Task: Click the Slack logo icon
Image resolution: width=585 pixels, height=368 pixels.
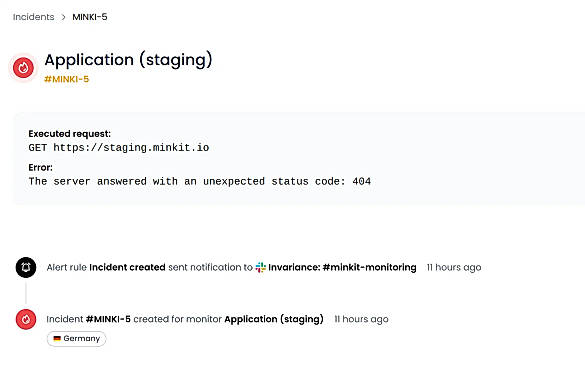Action: [x=260, y=267]
